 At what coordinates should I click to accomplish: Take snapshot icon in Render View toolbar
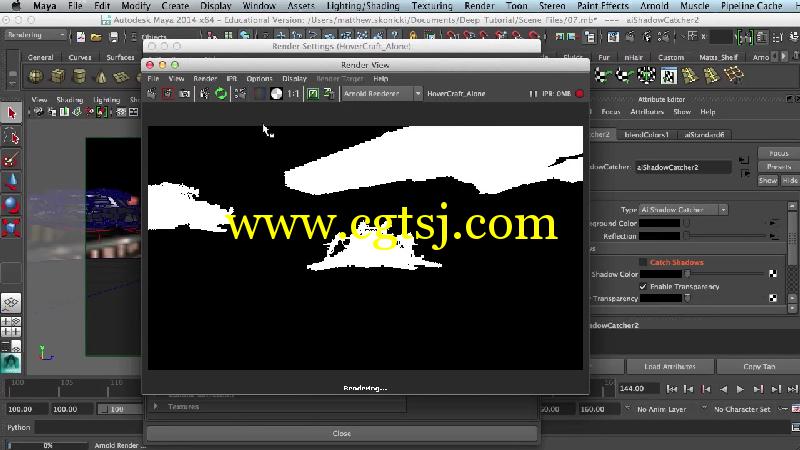(x=185, y=94)
